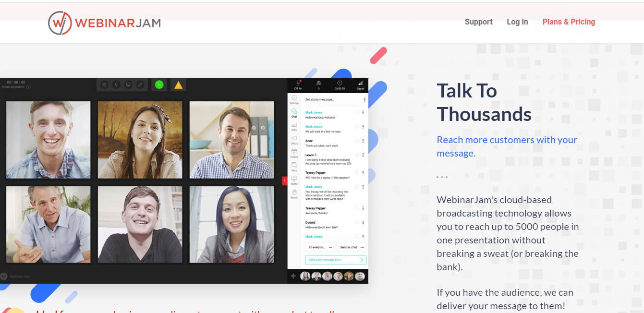The image size is (644, 313).
Task: Click the last presenter avatar in bottom bar
Action: (360, 276)
